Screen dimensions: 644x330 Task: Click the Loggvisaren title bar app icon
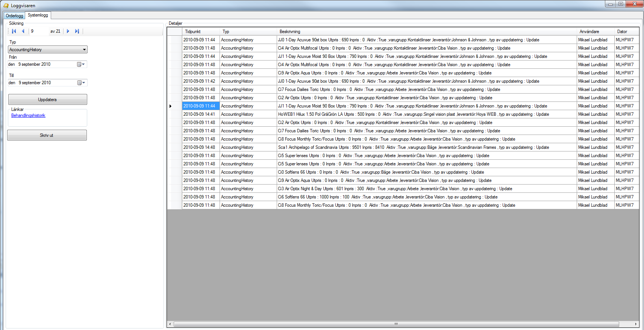[x=6, y=5]
